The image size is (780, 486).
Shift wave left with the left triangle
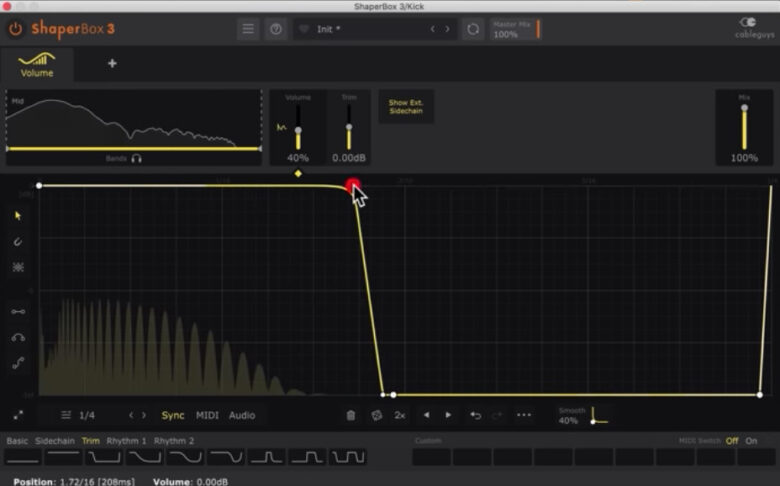426,415
